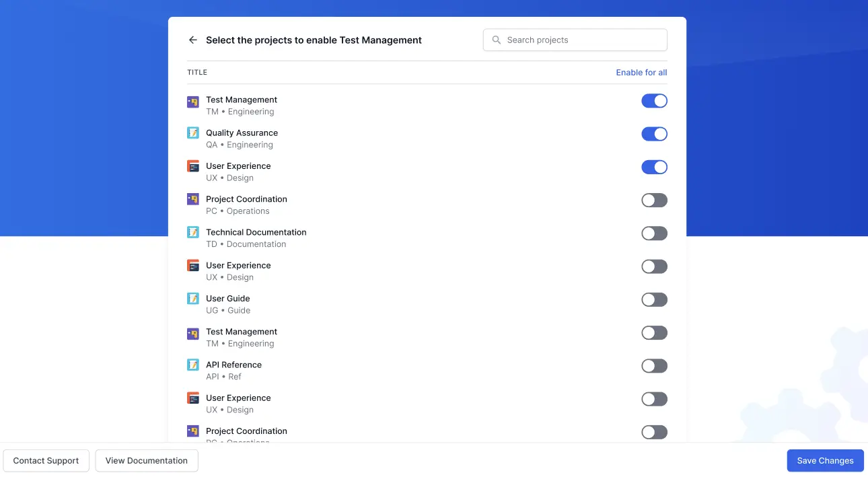Screen dimensions: 868x477
Task: Click the API Reference project icon
Action: click(193, 369)
